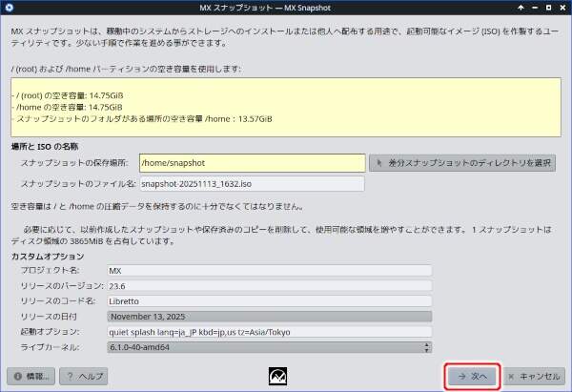
Task: Click the MX Linux logo at bottom center
Action: (277, 377)
